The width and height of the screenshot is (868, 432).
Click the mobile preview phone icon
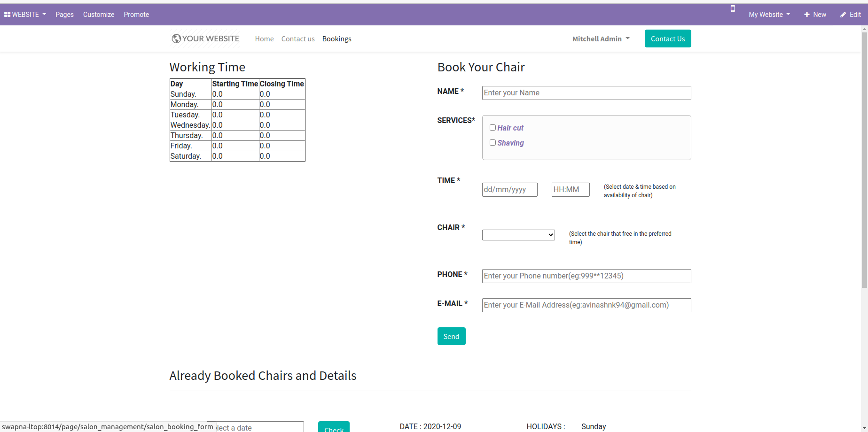733,8
